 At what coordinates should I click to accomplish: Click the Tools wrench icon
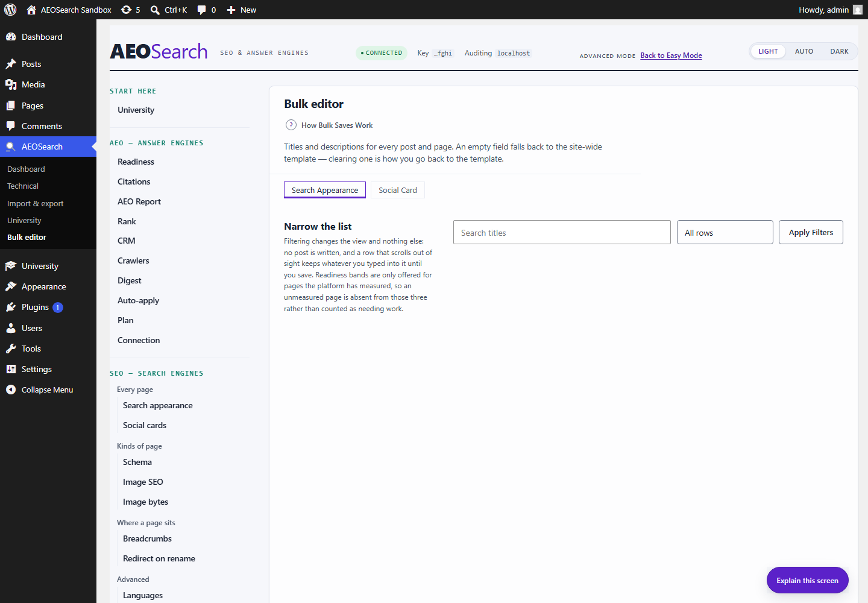coord(11,349)
